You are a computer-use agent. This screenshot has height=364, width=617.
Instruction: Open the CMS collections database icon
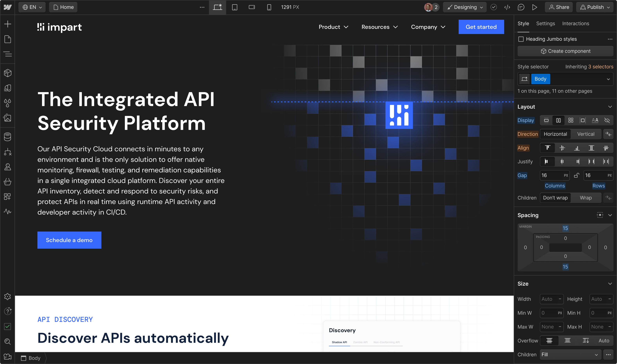click(8, 137)
